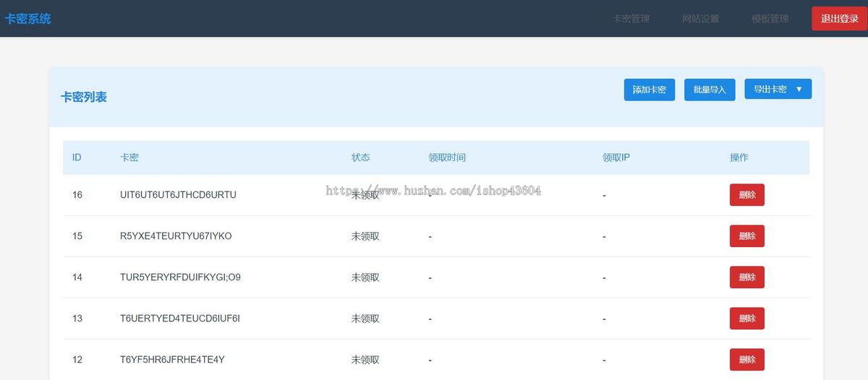Viewport: 868px width, 380px height.
Task: Click the 卡密系统 site title
Action: [x=28, y=19]
